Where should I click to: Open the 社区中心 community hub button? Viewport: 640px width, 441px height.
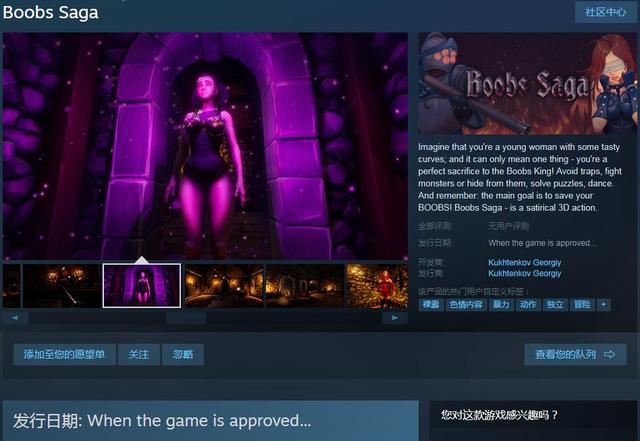tap(606, 12)
